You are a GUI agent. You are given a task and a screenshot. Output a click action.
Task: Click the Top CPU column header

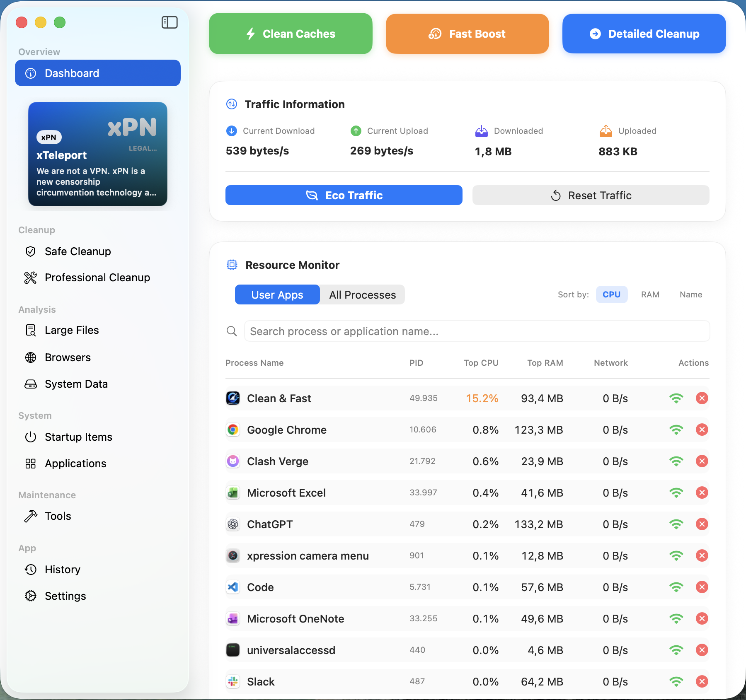(481, 363)
